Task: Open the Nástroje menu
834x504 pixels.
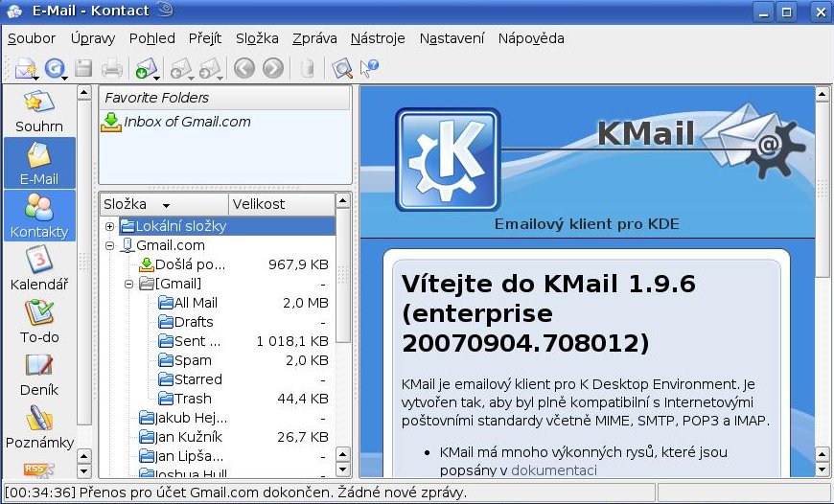Action: (378, 38)
